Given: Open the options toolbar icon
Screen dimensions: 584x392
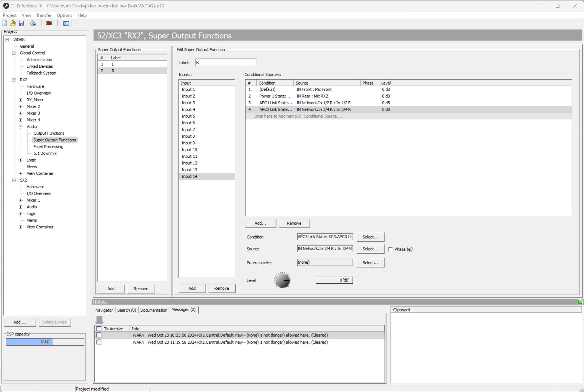Looking at the screenshot, I should (x=66, y=23).
